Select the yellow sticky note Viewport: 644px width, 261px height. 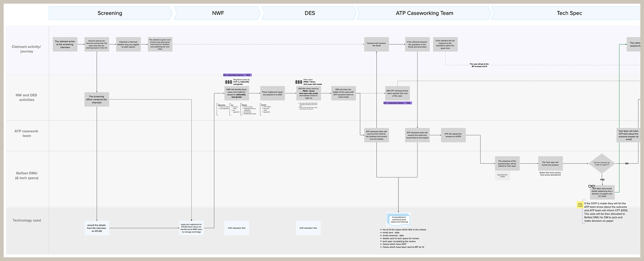click(580, 205)
